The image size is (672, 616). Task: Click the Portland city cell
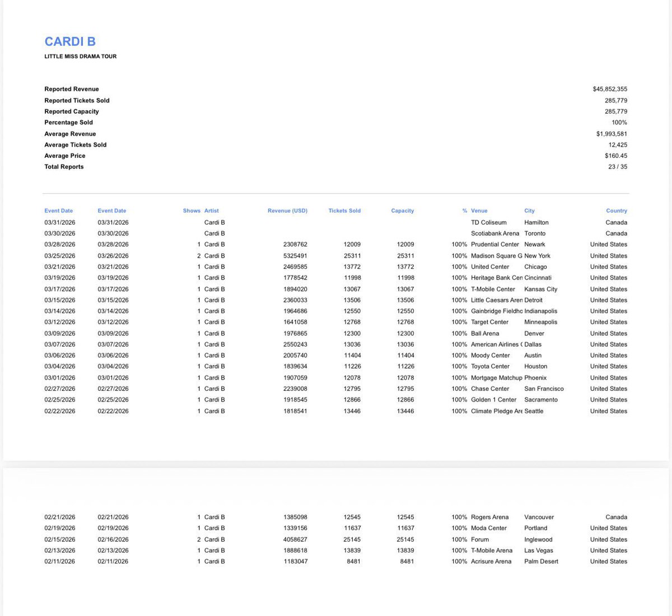point(536,528)
